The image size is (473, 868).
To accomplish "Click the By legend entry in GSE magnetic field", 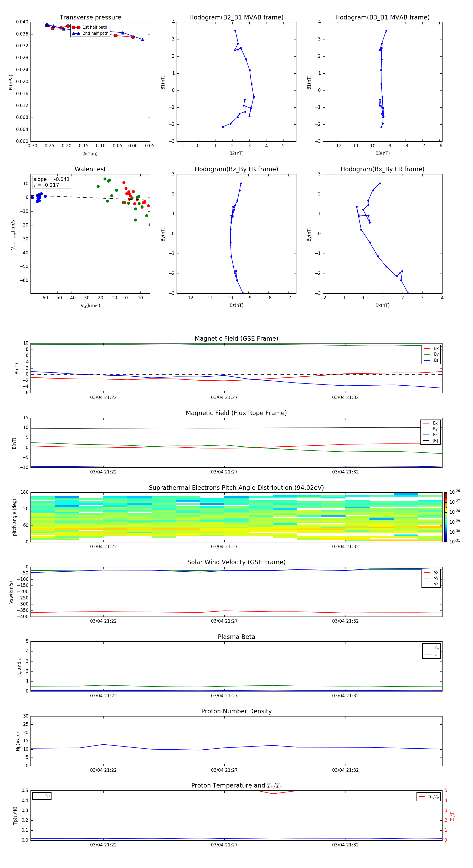I will [x=431, y=354].
